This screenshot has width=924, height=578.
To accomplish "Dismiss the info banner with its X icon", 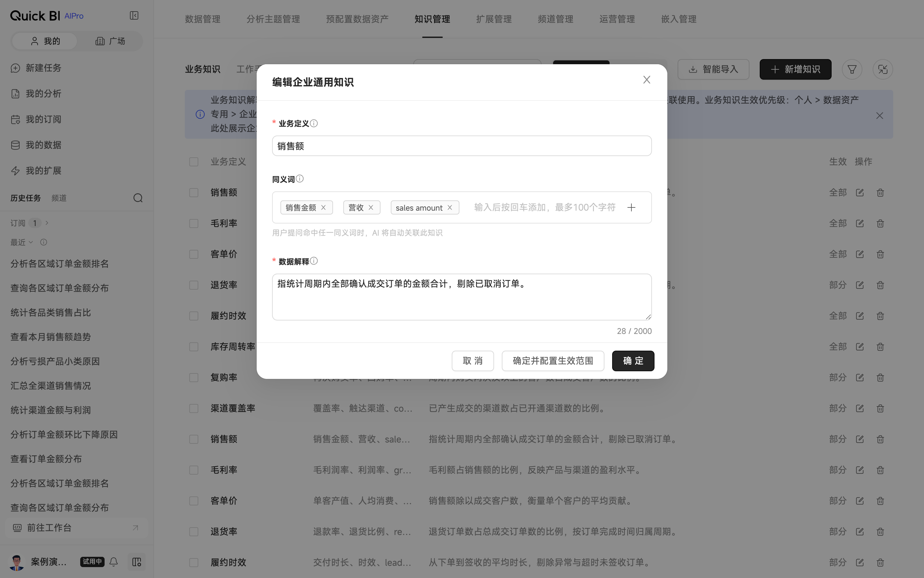I will pyautogui.click(x=880, y=116).
